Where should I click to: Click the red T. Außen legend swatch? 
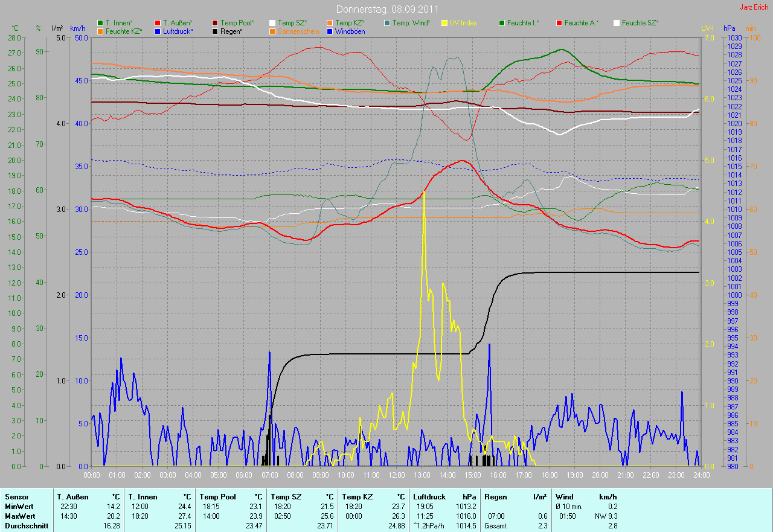(158, 23)
